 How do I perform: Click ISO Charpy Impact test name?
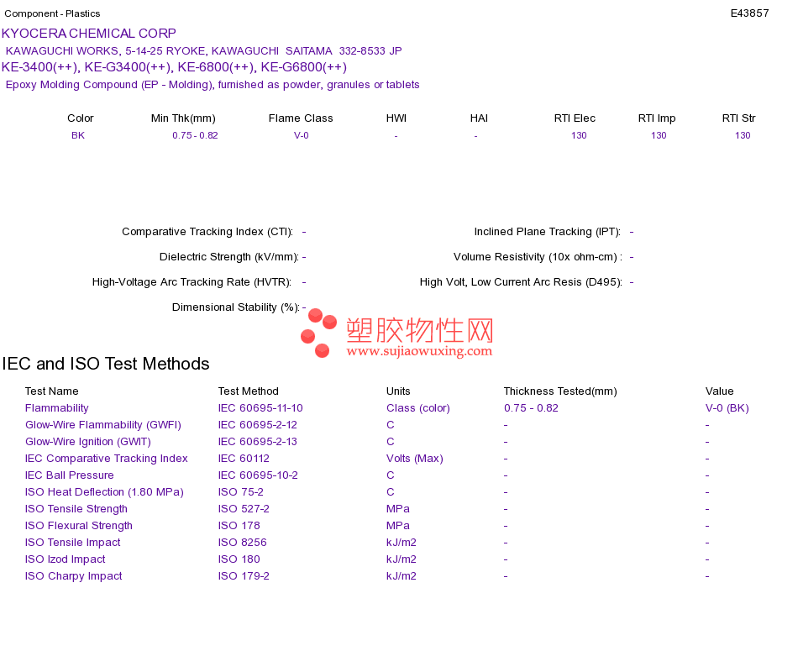pyautogui.click(x=74, y=576)
